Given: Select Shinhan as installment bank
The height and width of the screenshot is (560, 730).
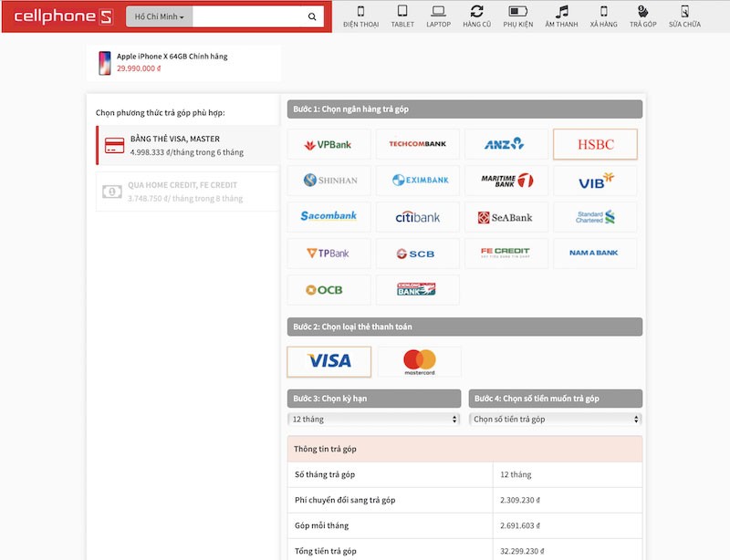Looking at the screenshot, I should click(328, 181).
